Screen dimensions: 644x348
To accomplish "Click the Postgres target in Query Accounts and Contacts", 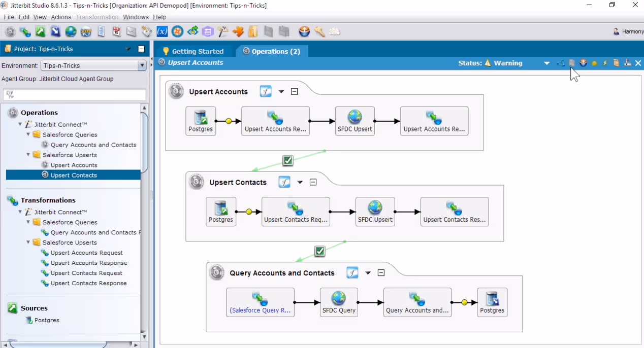I will 493,302.
